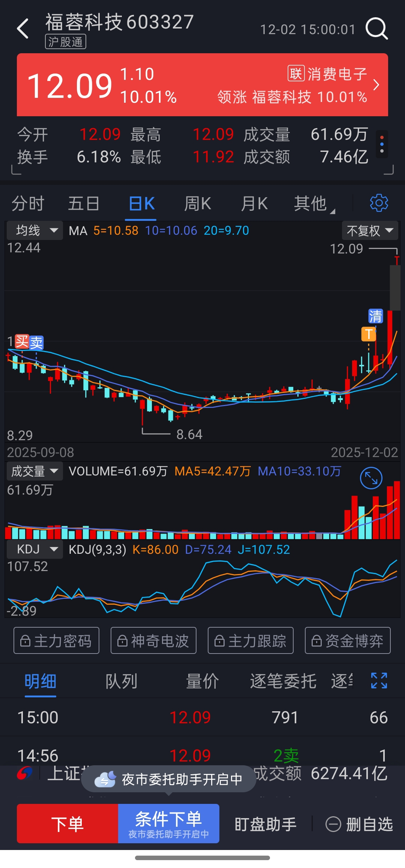Tap the MA 20=9.70 value label

click(x=226, y=231)
